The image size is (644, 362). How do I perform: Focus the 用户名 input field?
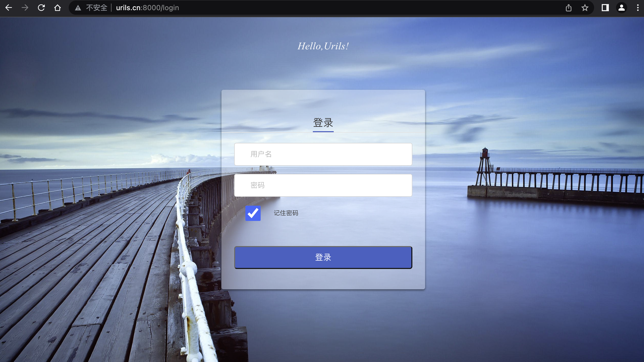coord(323,154)
